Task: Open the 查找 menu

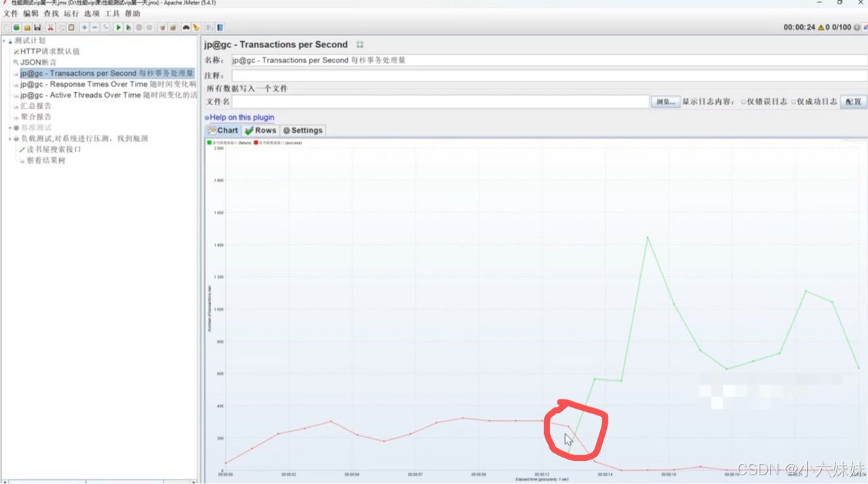Action: coord(52,14)
